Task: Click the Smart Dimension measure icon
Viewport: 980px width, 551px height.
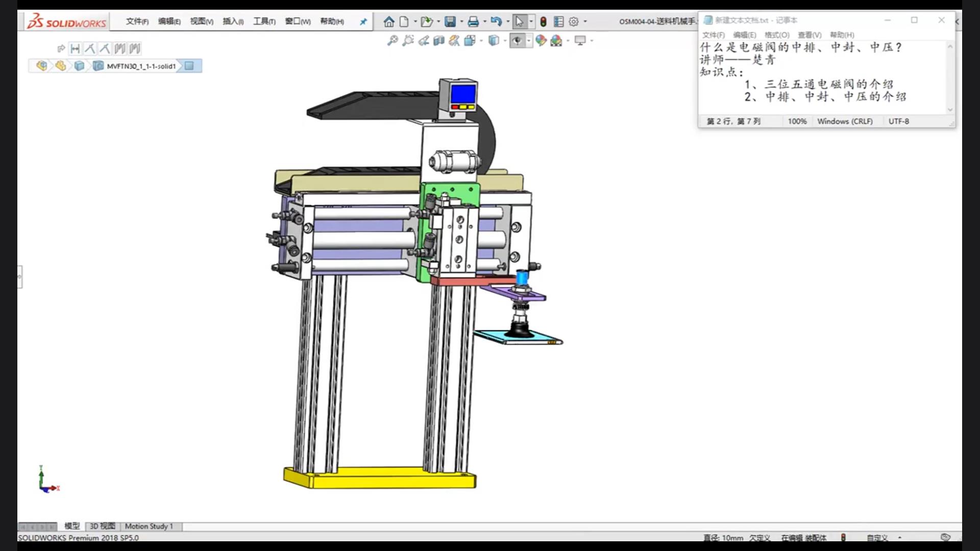Action: [x=75, y=48]
